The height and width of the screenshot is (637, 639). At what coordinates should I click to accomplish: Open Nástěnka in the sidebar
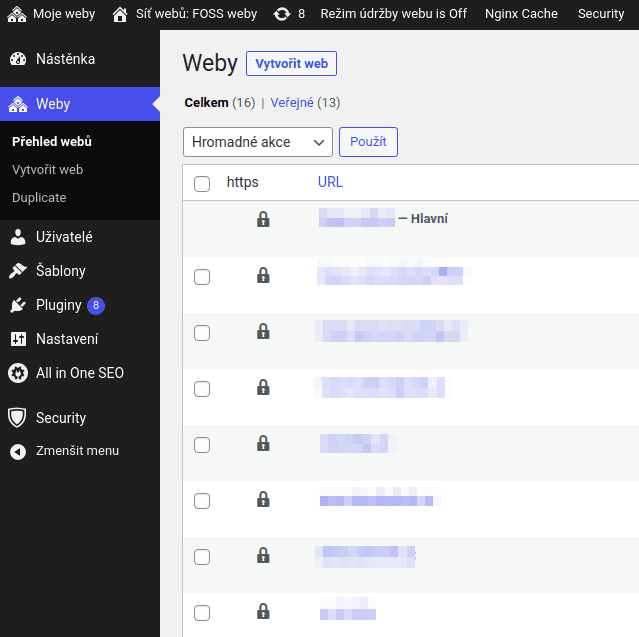[x=80, y=59]
